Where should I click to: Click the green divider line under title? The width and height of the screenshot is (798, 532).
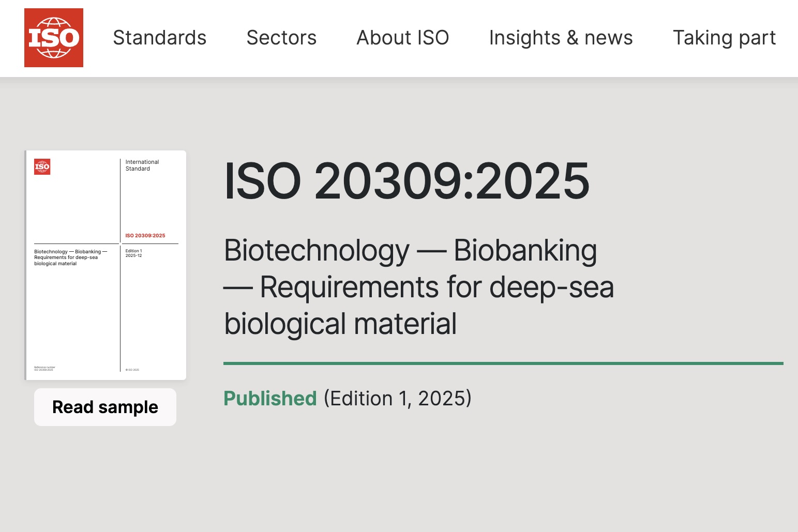pyautogui.click(x=503, y=363)
